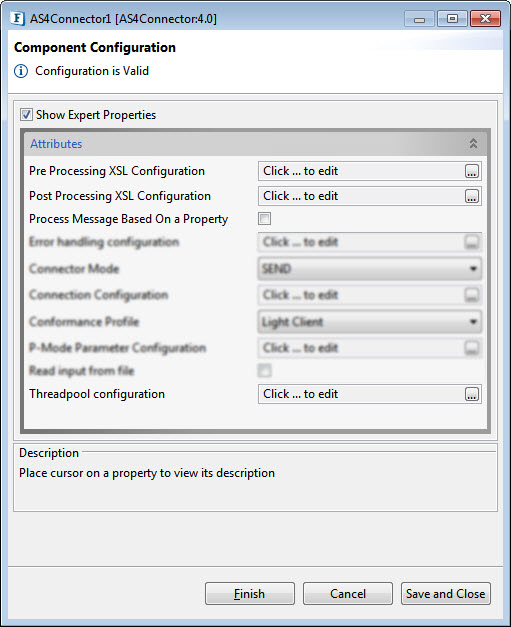Uncheck Show Expert Properties

(x=26, y=115)
